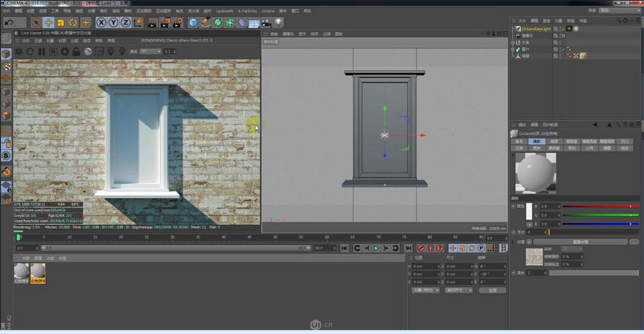Open the Octane menu in the menu bar
This screenshot has width=644, height=334.
pyautogui.click(x=268, y=10)
